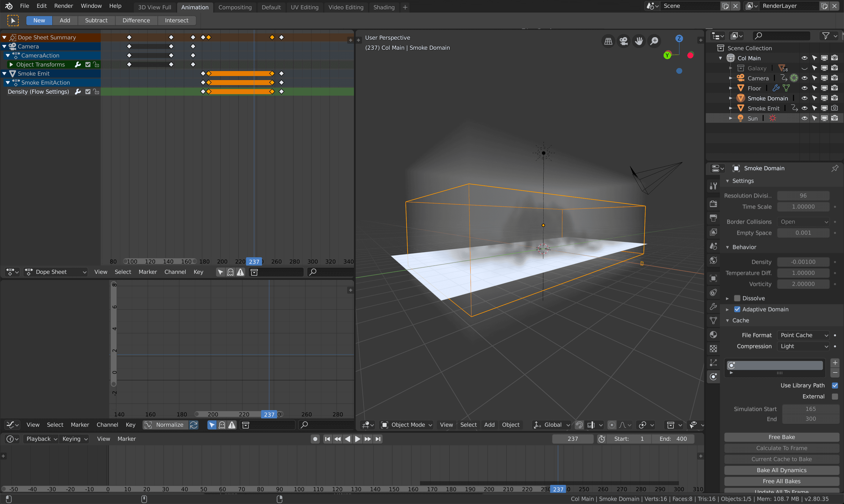Switch to the Compositing workspace tab
The image size is (844, 504).
coord(235,7)
